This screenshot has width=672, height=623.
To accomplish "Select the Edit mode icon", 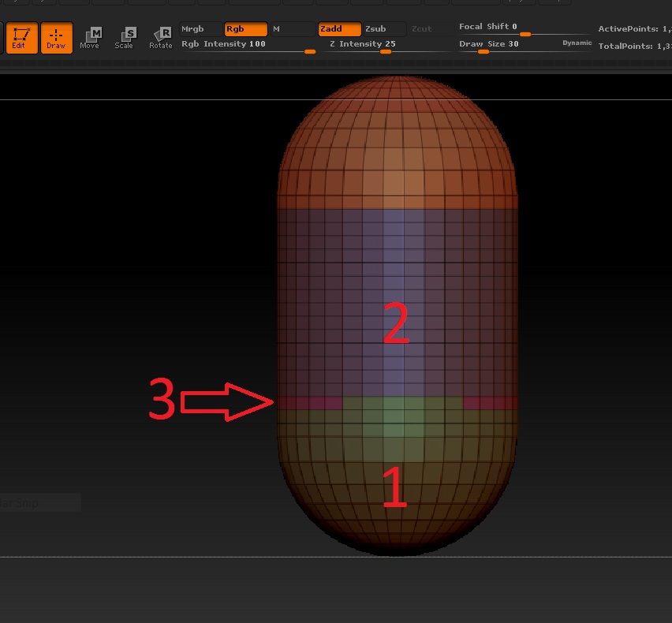I will pos(21,37).
